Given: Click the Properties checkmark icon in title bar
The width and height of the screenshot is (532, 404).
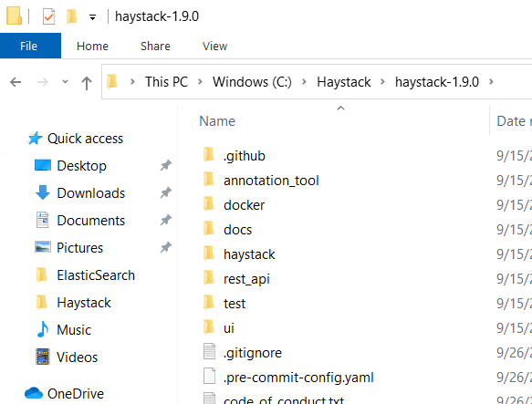Looking at the screenshot, I should 48,16.
